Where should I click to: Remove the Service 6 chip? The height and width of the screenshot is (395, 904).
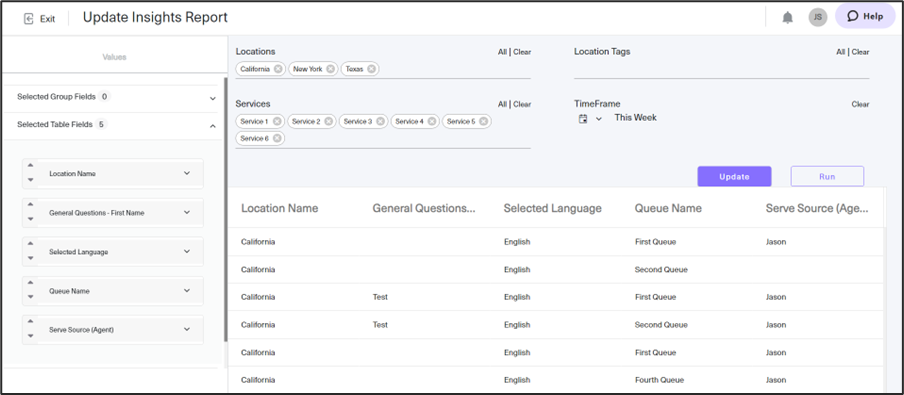[277, 138]
